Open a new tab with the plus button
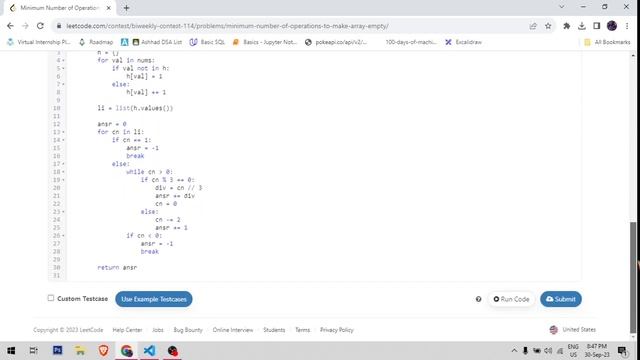Viewport: 640px width, 360px height. pos(126,8)
